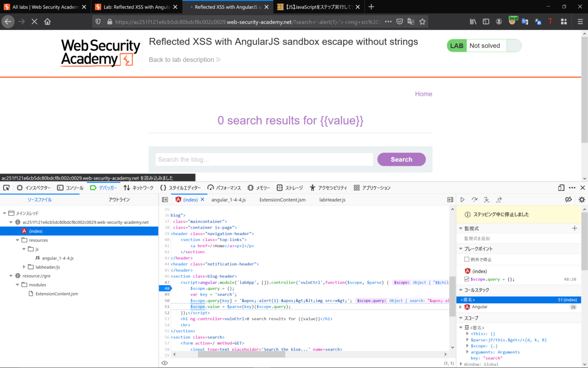This screenshot has height=368, width=588.
Task: Open debugger settings gear
Action: (582, 200)
